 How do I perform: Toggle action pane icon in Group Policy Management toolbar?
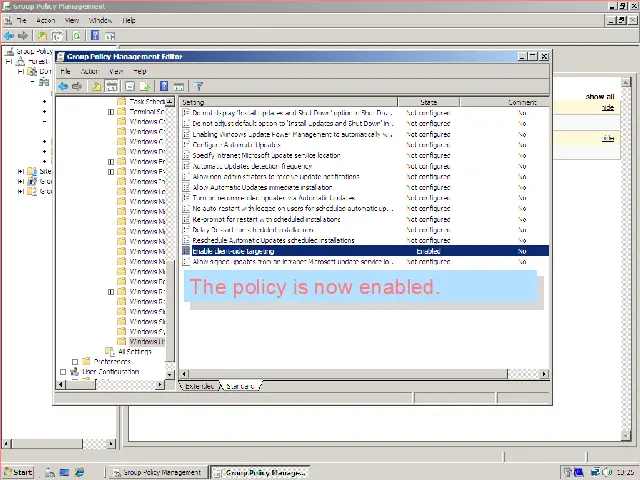click(110, 36)
